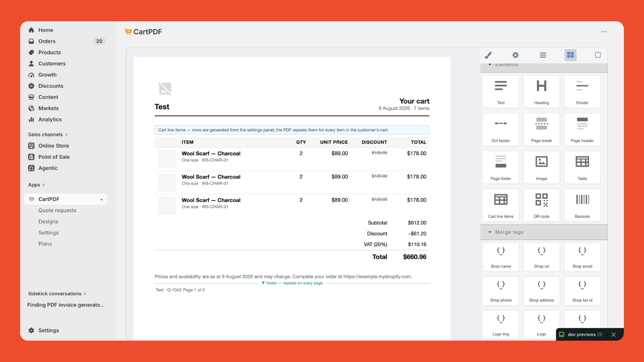Insert the Logo merge tag
644x362 pixels.
541,325
